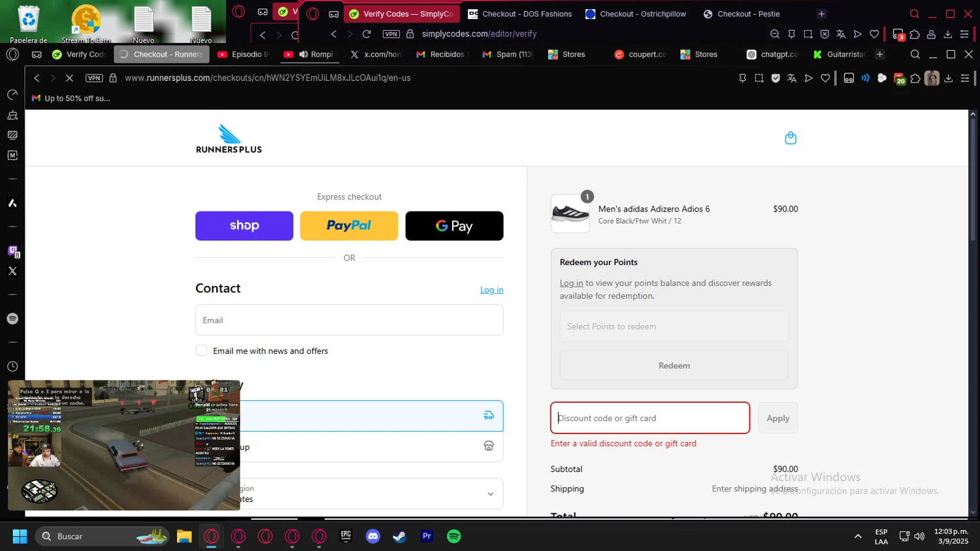Click translate icon in front window toolbar
This screenshot has height=551, width=980.
tap(792, 78)
